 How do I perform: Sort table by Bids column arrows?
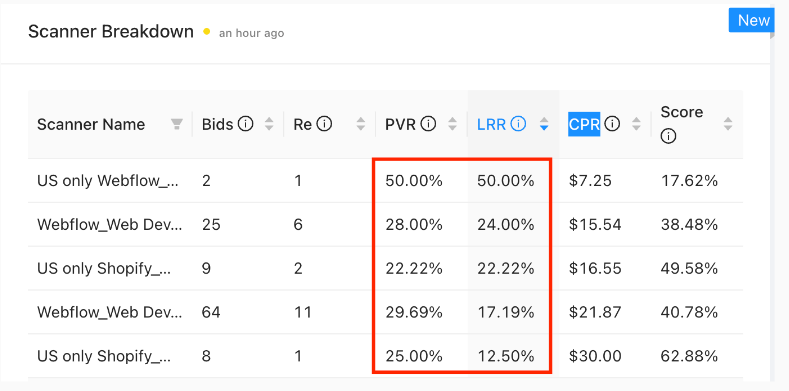click(x=269, y=124)
